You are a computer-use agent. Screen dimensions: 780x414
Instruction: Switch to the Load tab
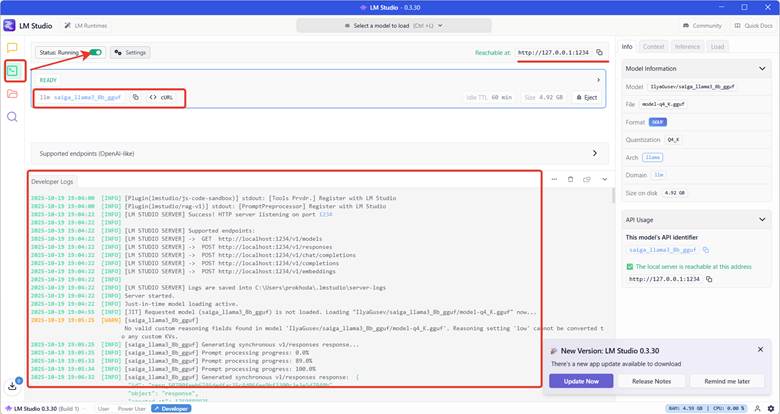(717, 46)
